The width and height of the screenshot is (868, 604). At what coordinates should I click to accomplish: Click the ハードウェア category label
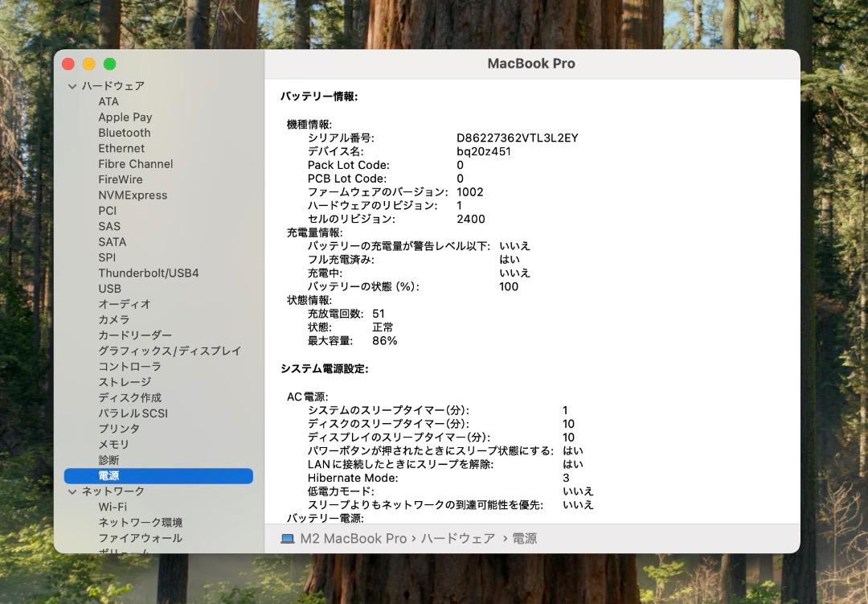pyautogui.click(x=113, y=86)
